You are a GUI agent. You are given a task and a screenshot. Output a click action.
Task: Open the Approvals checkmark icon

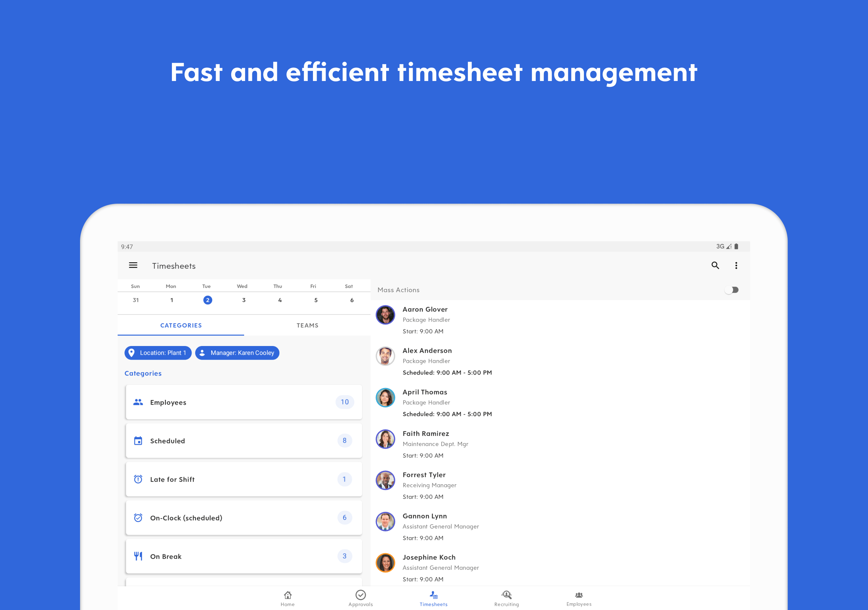point(360,595)
